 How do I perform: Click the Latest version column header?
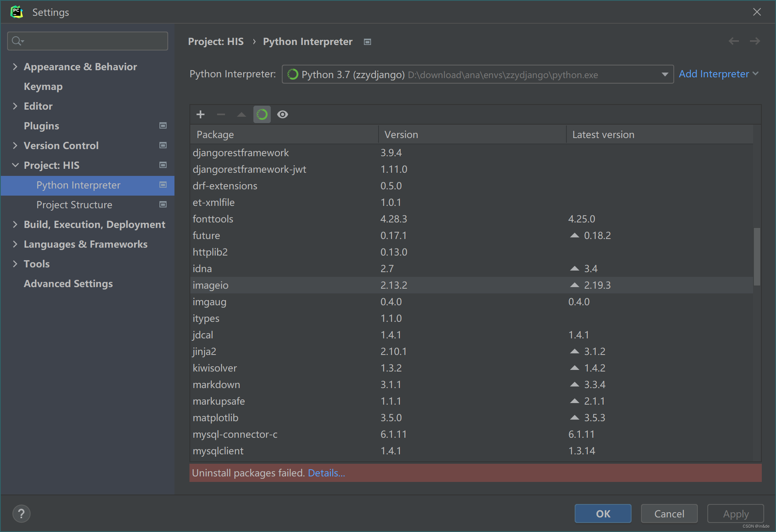click(660, 134)
